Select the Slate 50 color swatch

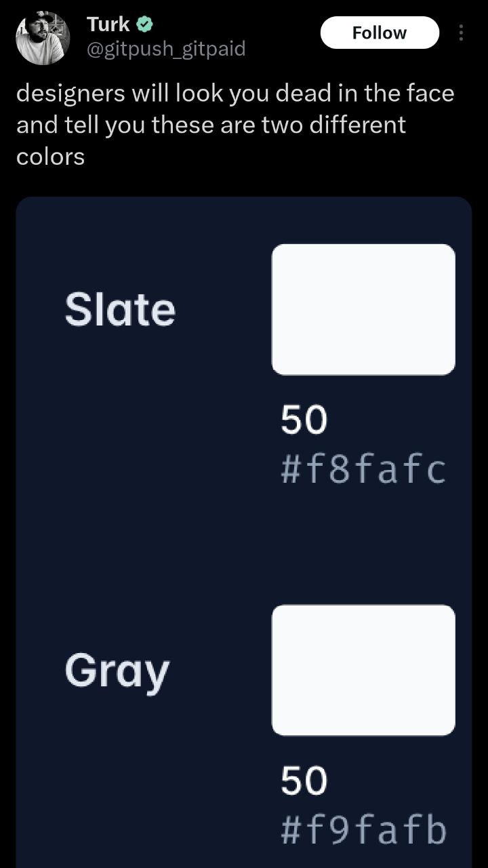point(363,309)
